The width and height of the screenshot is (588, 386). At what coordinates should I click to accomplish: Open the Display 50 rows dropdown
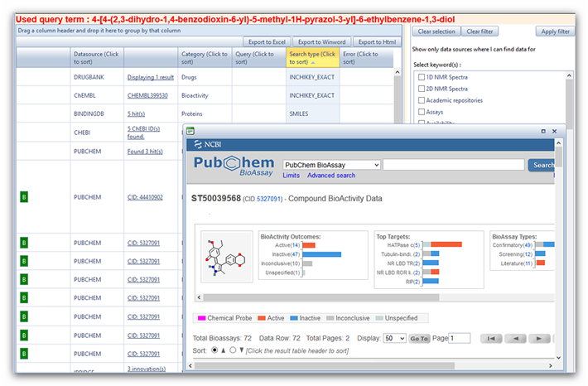[x=394, y=338]
